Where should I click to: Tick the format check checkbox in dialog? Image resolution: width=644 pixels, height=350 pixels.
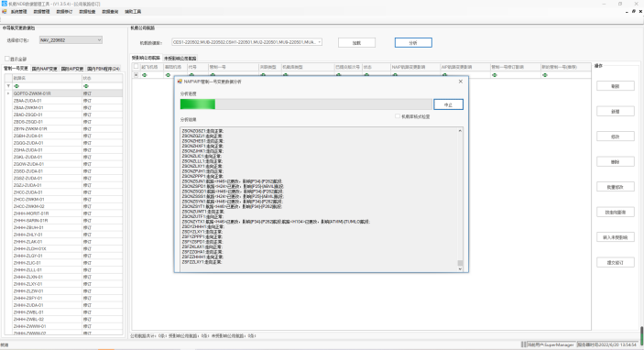click(398, 116)
